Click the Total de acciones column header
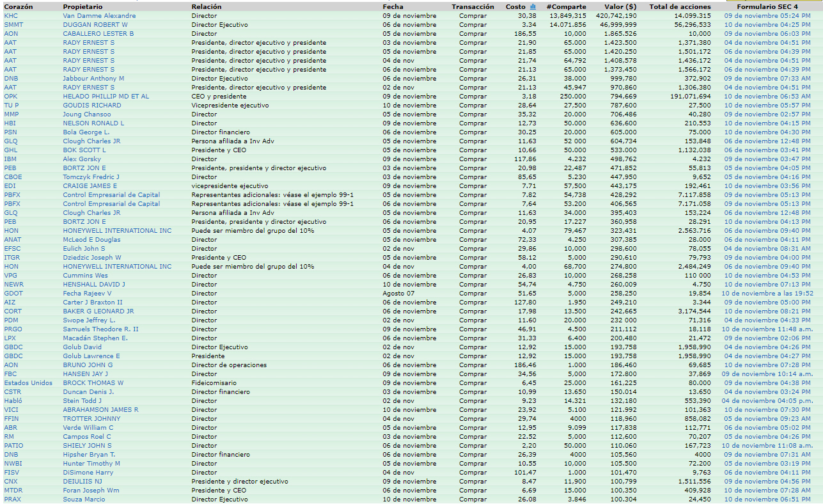The width and height of the screenshot is (823, 504). (680, 6)
